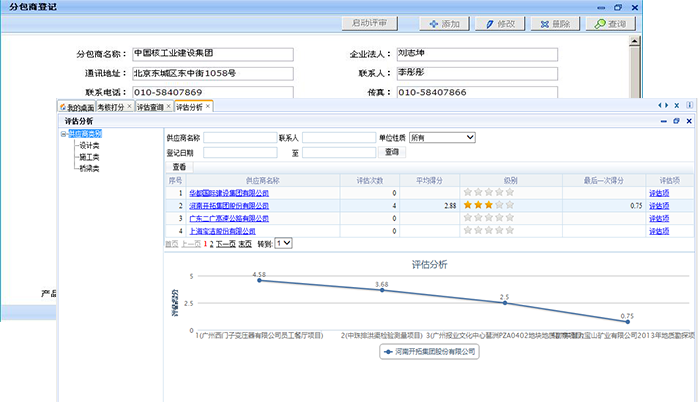The image size is (698, 402).
Task: Click 评估项 link in row 3
Action: [659, 219]
